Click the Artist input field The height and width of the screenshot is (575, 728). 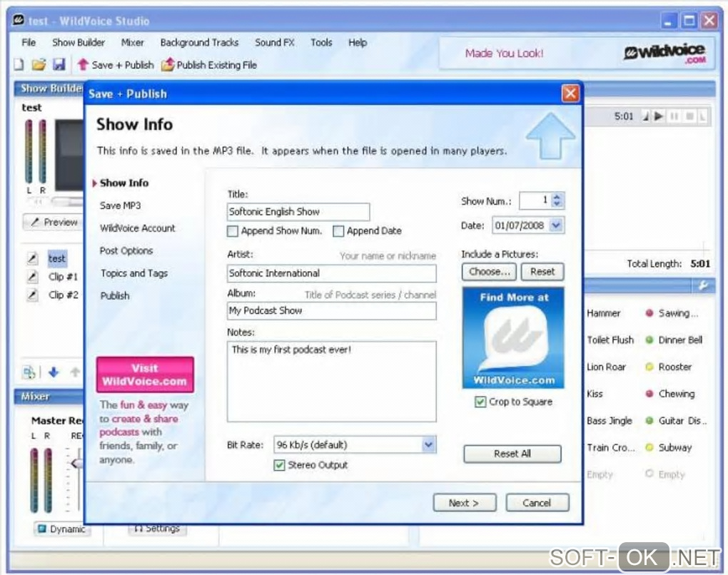point(331,273)
